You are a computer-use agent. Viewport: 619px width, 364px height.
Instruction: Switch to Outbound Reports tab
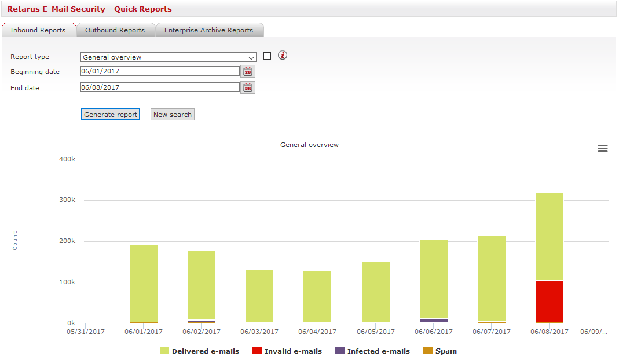coord(115,30)
